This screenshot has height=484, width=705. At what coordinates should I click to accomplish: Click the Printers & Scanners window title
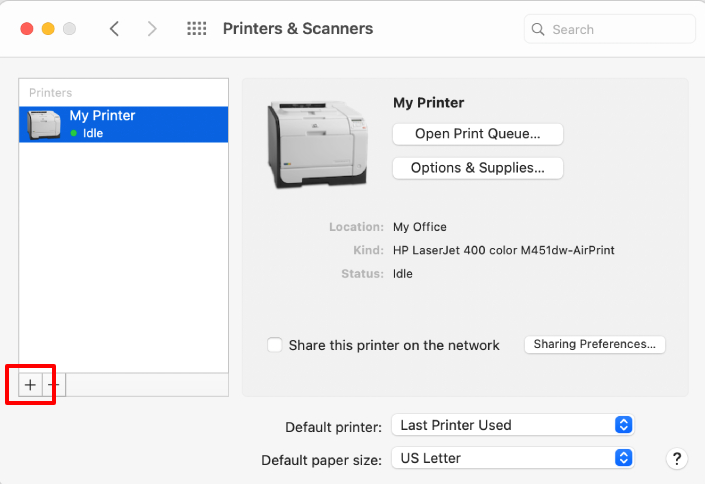298,29
